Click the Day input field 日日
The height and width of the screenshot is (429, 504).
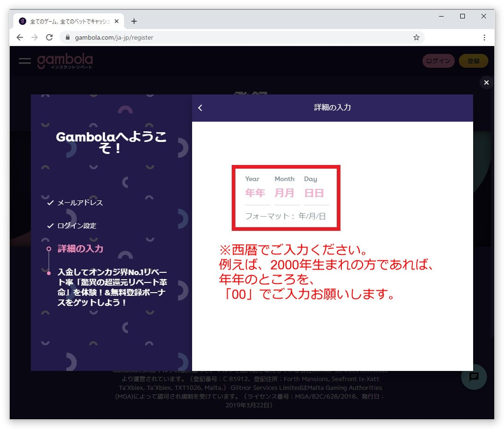point(316,193)
